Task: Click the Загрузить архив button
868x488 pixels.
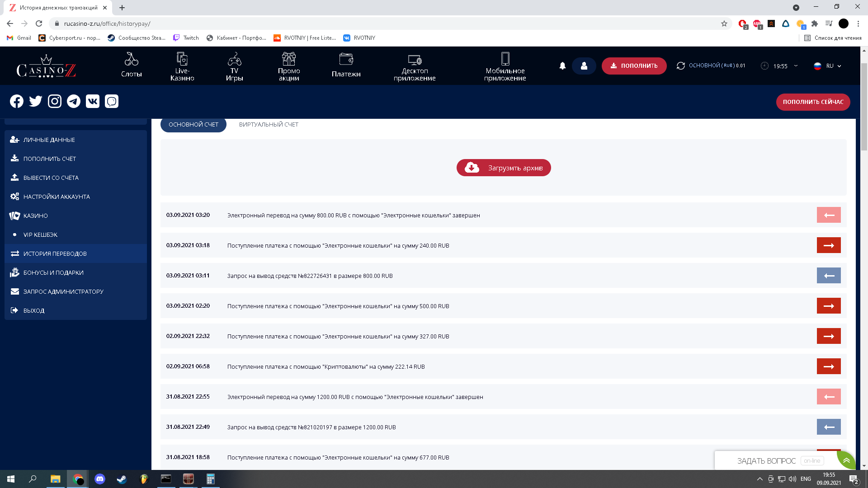Action: pos(504,168)
